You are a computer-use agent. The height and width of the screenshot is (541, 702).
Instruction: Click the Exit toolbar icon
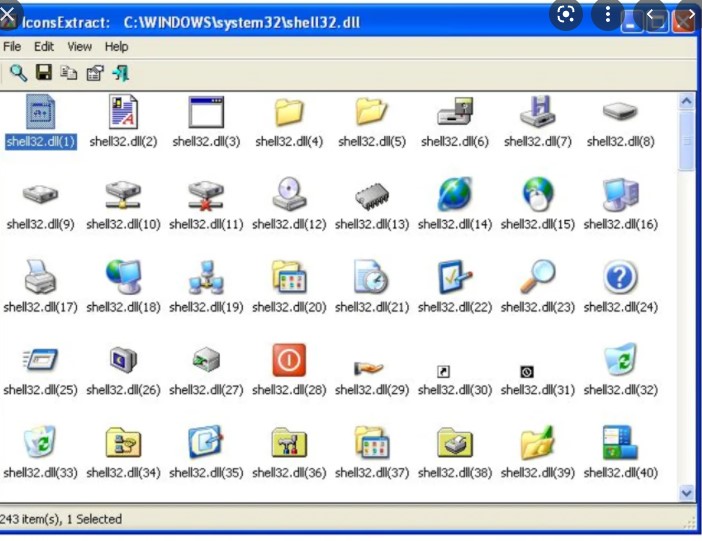[x=121, y=73]
